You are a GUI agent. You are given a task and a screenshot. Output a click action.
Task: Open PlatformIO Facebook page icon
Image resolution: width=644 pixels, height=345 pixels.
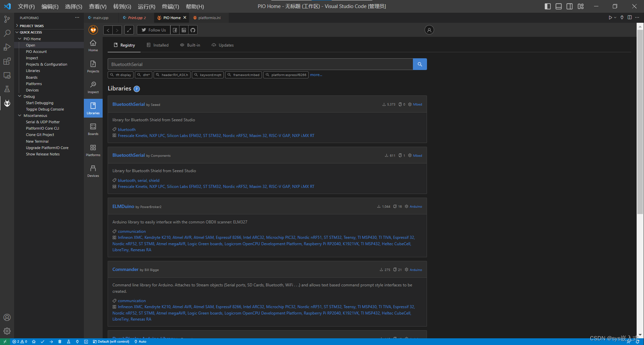click(175, 30)
